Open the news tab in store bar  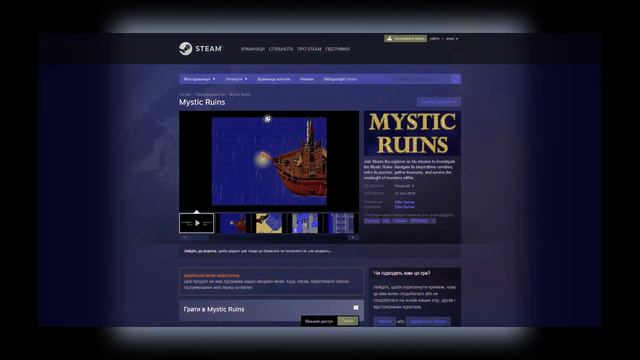pos(307,79)
